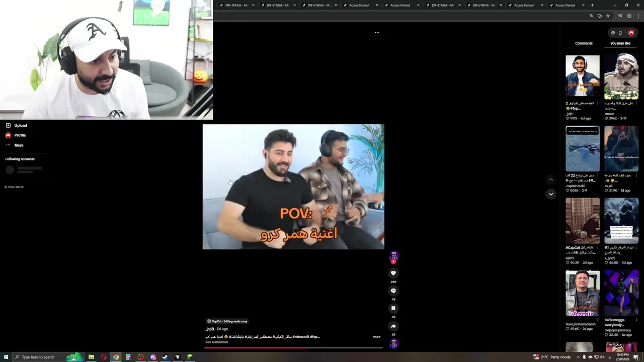This screenshot has width=644, height=362.
Task: Go to previous video with up chevron
Action: pyautogui.click(x=551, y=179)
